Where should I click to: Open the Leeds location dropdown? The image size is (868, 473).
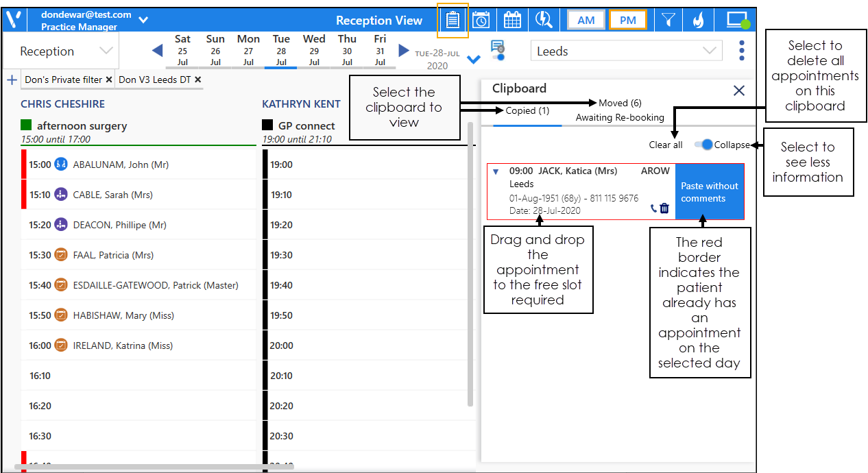626,51
